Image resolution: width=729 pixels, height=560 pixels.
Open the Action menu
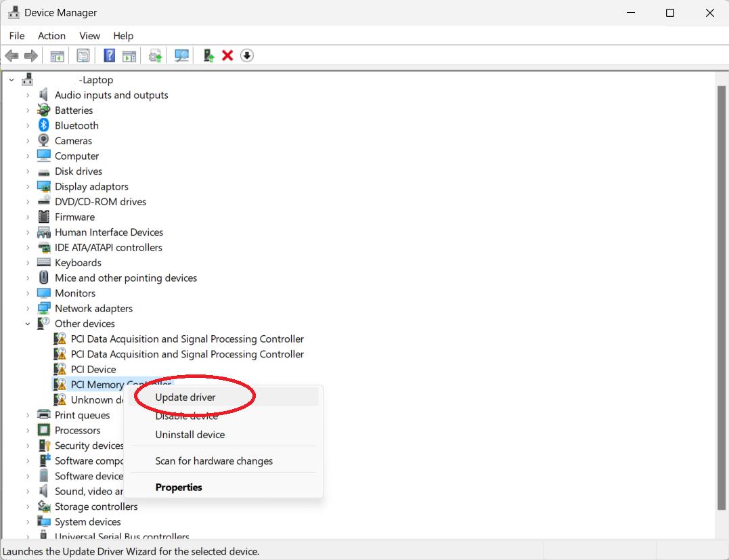51,36
